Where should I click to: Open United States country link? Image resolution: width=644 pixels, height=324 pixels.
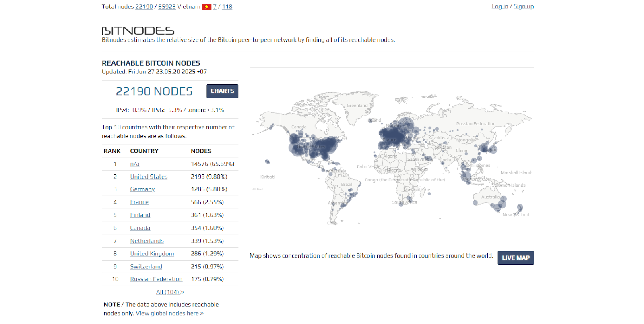(149, 177)
